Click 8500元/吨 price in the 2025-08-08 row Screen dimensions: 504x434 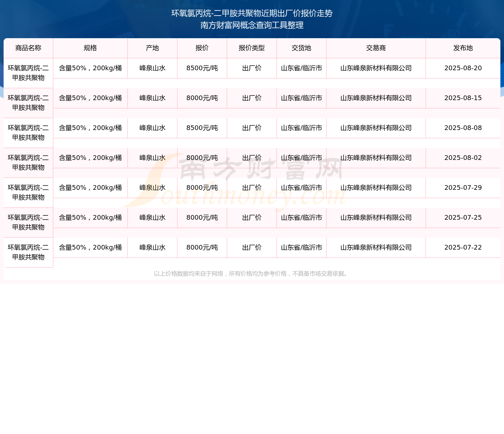pyautogui.click(x=202, y=128)
